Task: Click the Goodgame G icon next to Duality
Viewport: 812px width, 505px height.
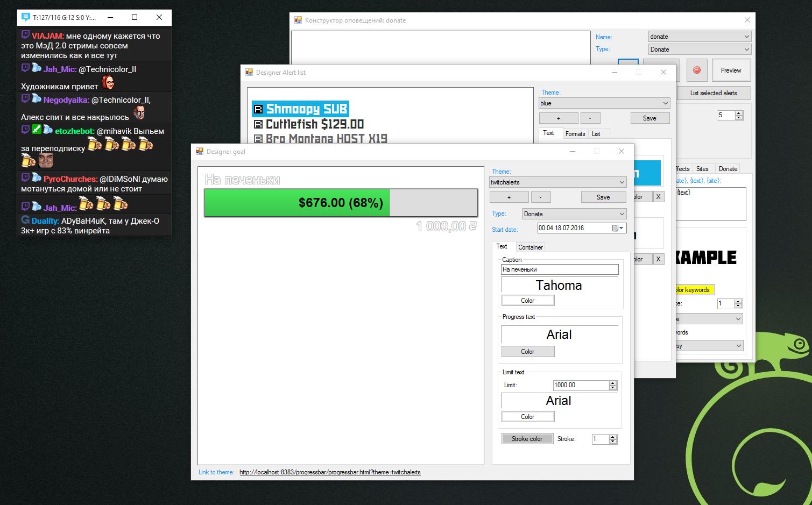Action: [x=25, y=220]
